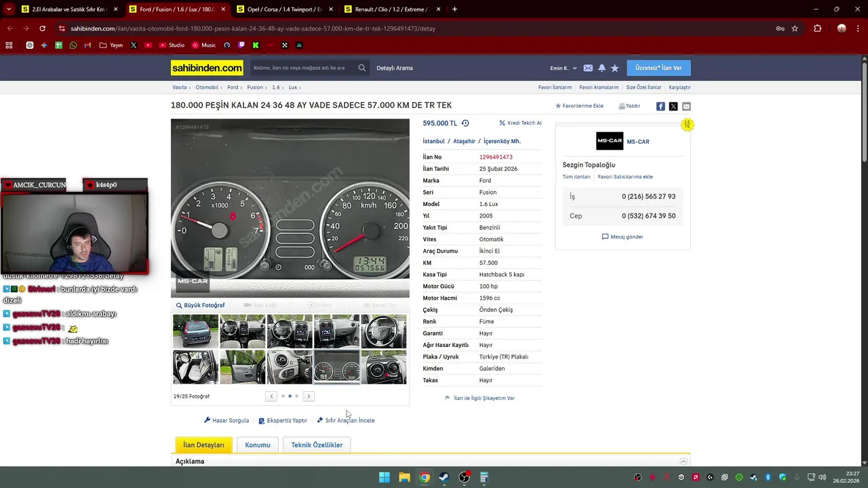Open Chrome extensions puzzle icon

click(817, 28)
